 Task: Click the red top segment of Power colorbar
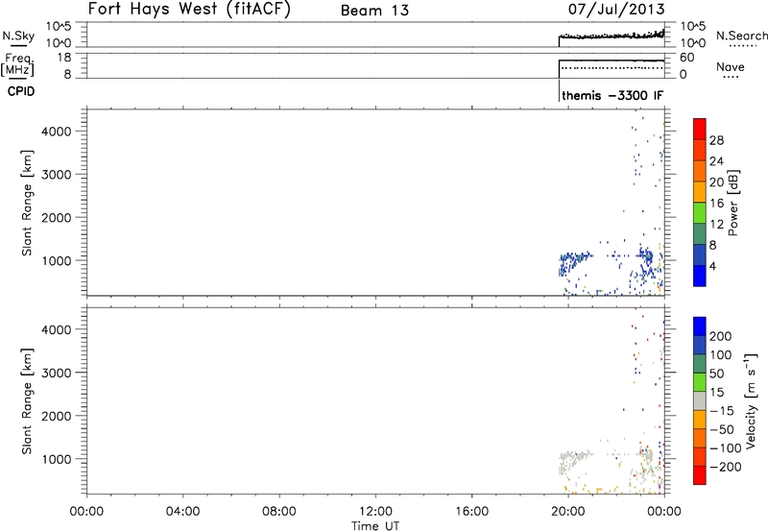(700, 129)
